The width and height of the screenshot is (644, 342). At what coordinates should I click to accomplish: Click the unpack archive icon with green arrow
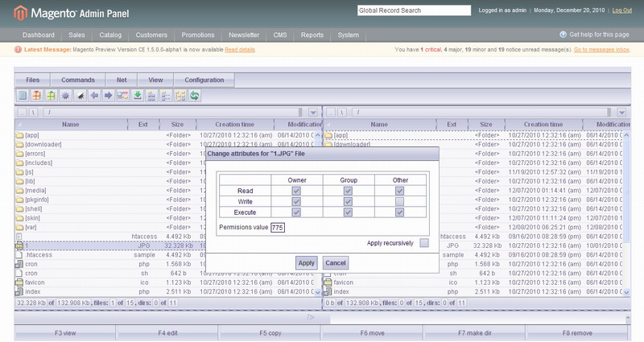click(x=51, y=96)
